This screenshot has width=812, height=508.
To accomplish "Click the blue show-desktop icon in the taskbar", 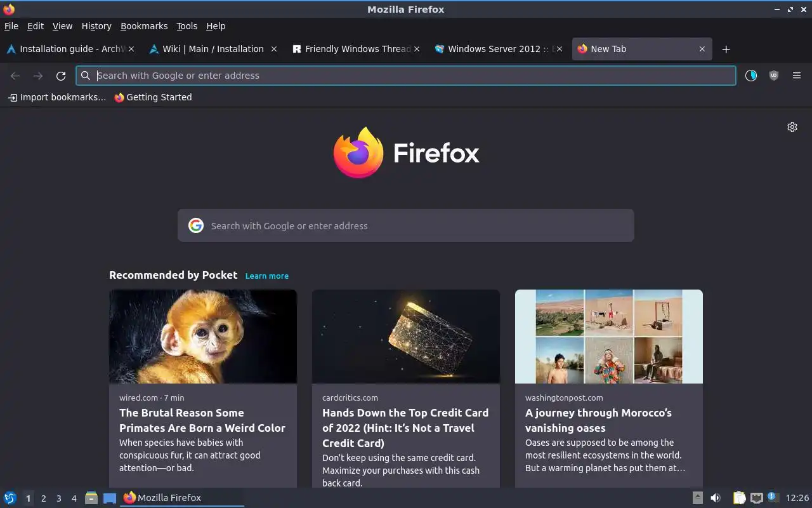I will coord(110,498).
